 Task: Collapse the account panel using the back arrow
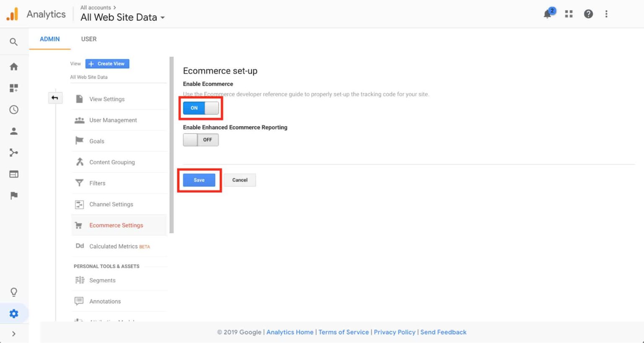(x=55, y=97)
